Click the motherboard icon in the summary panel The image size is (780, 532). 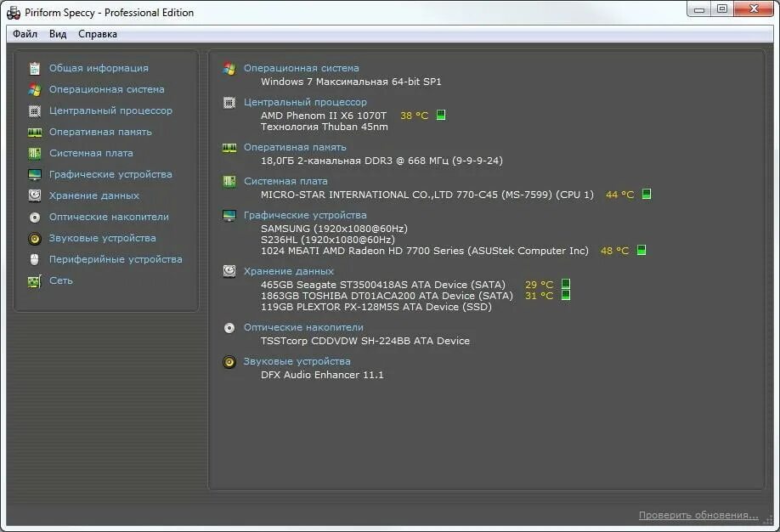coord(229,182)
